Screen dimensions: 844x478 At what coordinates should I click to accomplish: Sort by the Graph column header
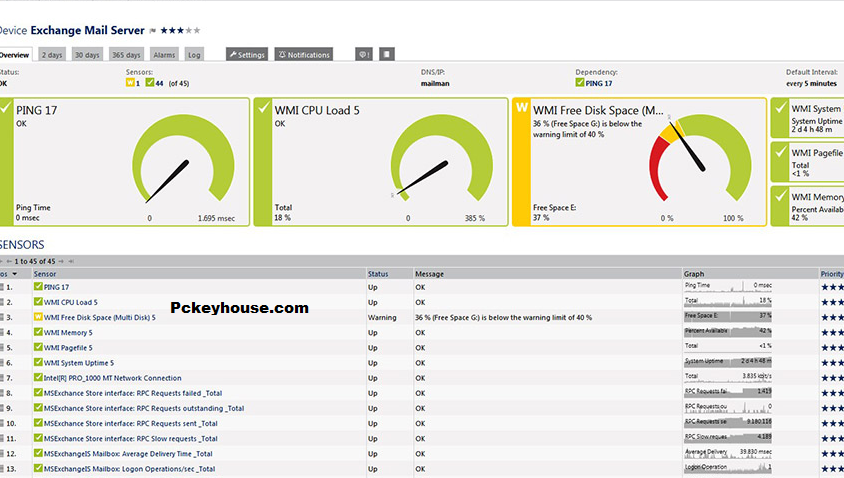pyautogui.click(x=694, y=274)
